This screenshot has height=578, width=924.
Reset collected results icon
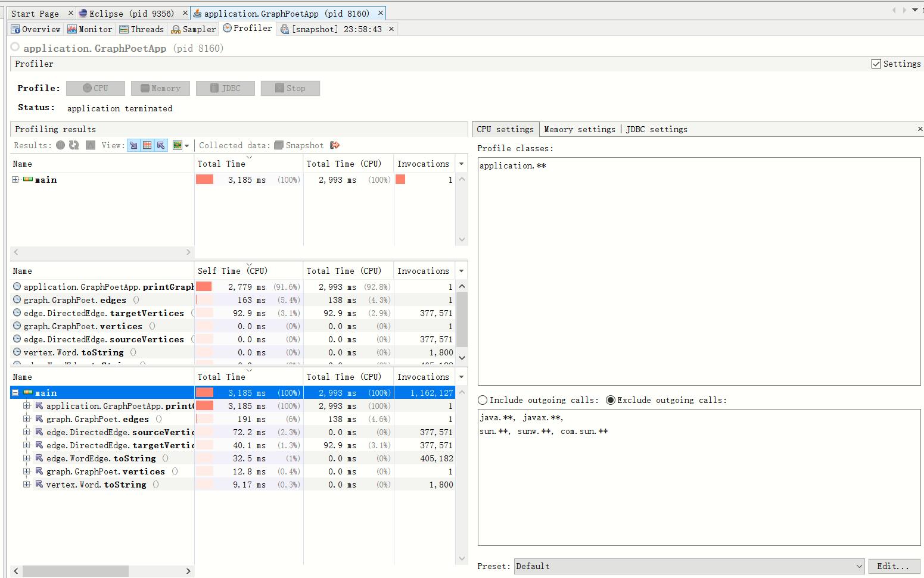point(91,145)
